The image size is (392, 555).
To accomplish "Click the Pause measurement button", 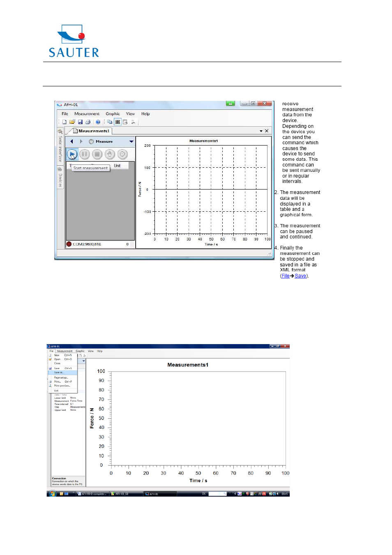I will pyautogui.click(x=85, y=155).
